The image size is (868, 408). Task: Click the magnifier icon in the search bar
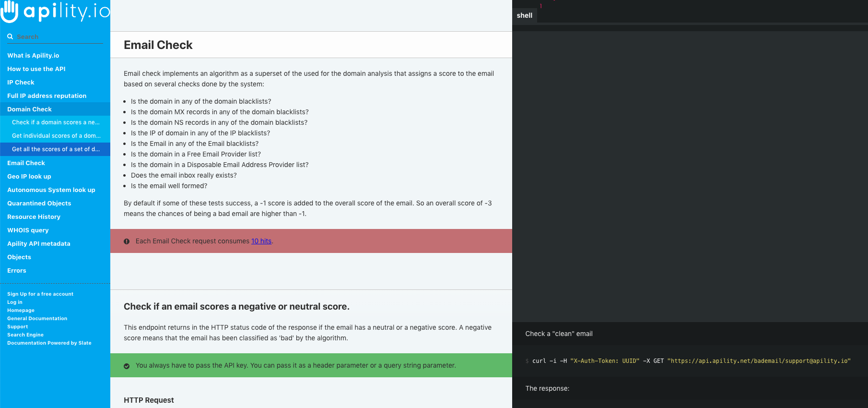[x=10, y=36]
